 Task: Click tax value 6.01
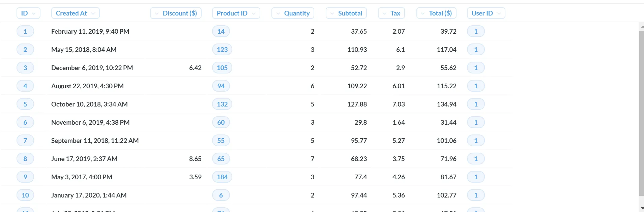coord(399,86)
